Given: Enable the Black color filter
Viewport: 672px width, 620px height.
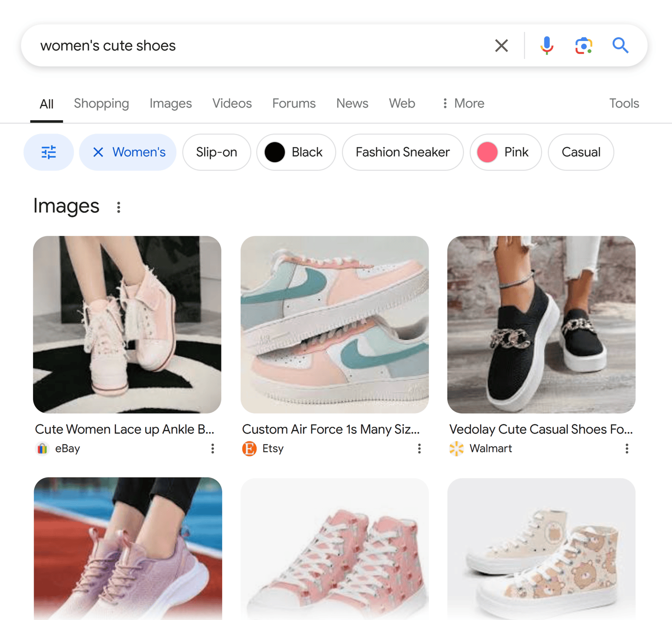Looking at the screenshot, I should (x=296, y=152).
